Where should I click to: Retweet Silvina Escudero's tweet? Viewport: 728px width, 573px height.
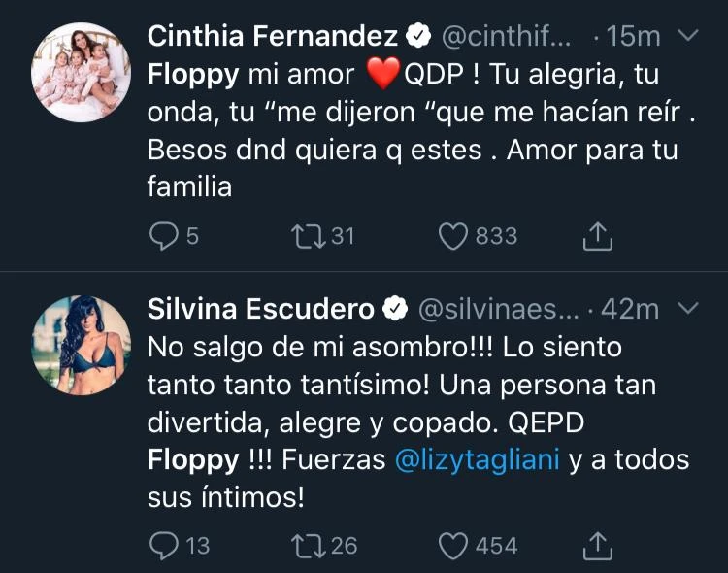coord(308,546)
